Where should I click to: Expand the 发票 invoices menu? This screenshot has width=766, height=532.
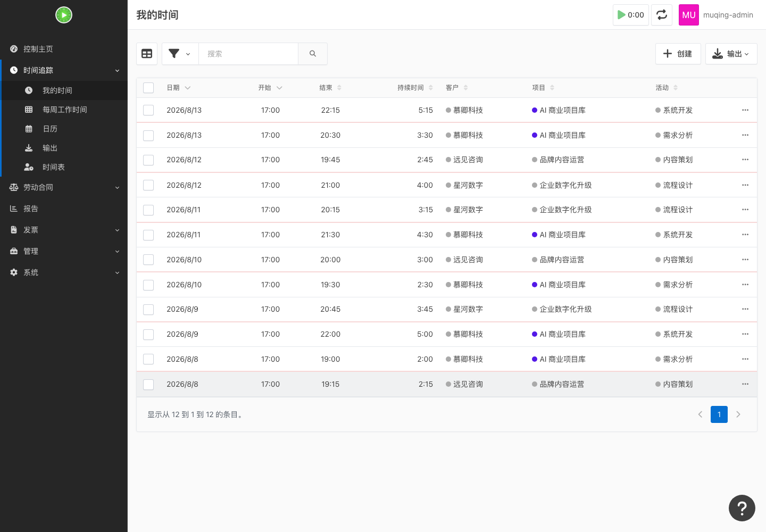pyautogui.click(x=64, y=230)
